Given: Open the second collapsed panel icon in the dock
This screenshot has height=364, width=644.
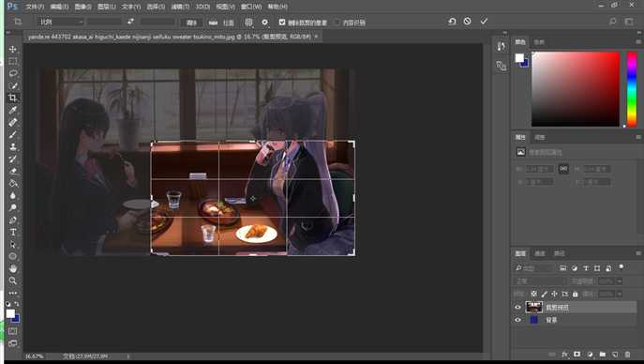Looking at the screenshot, I should [502, 66].
